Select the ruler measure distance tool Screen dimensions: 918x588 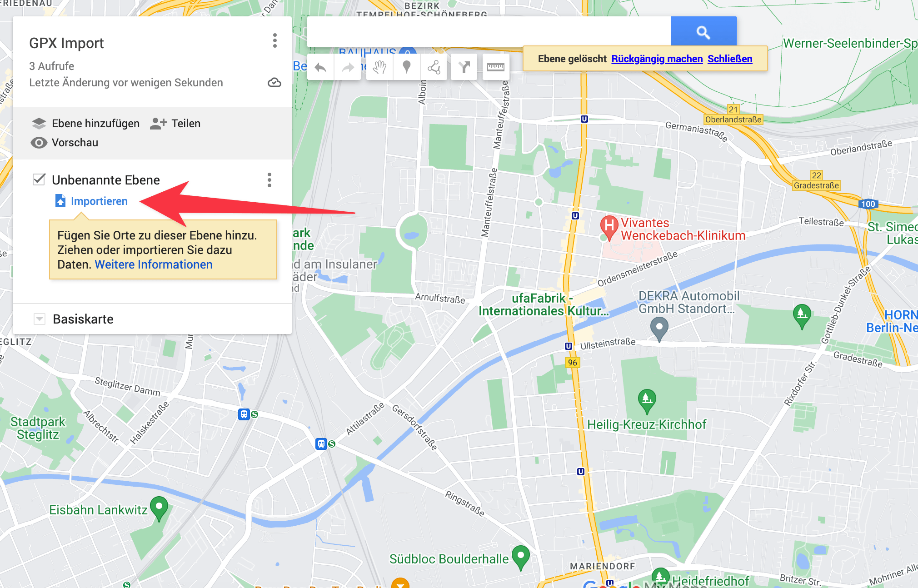pyautogui.click(x=495, y=68)
